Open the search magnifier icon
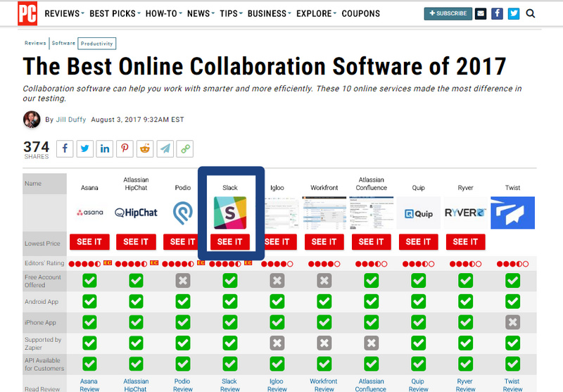Viewport: 563px width, 392px height. (531, 13)
